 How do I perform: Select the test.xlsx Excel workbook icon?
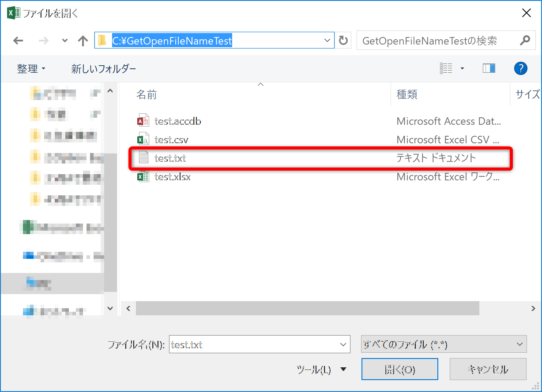point(143,177)
